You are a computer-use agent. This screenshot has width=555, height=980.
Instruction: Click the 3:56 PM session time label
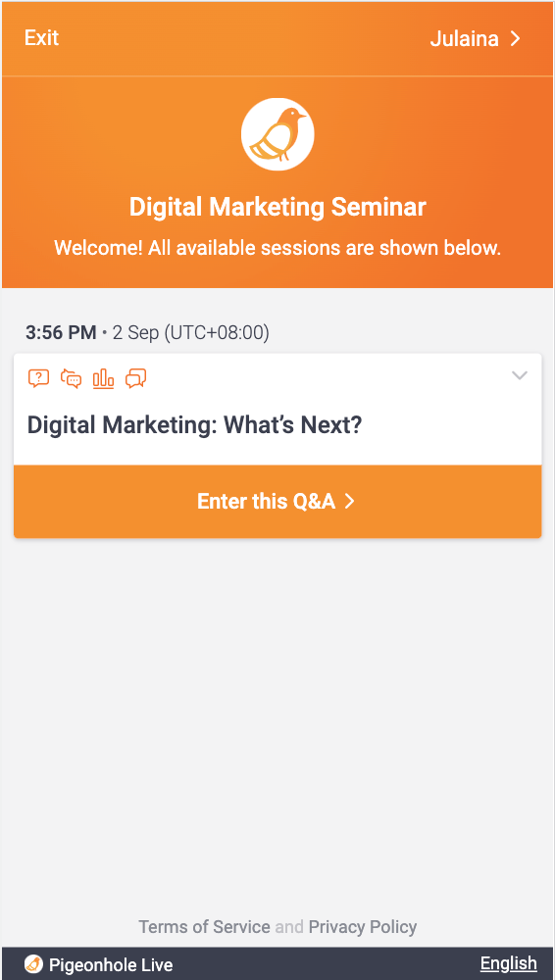(x=61, y=333)
